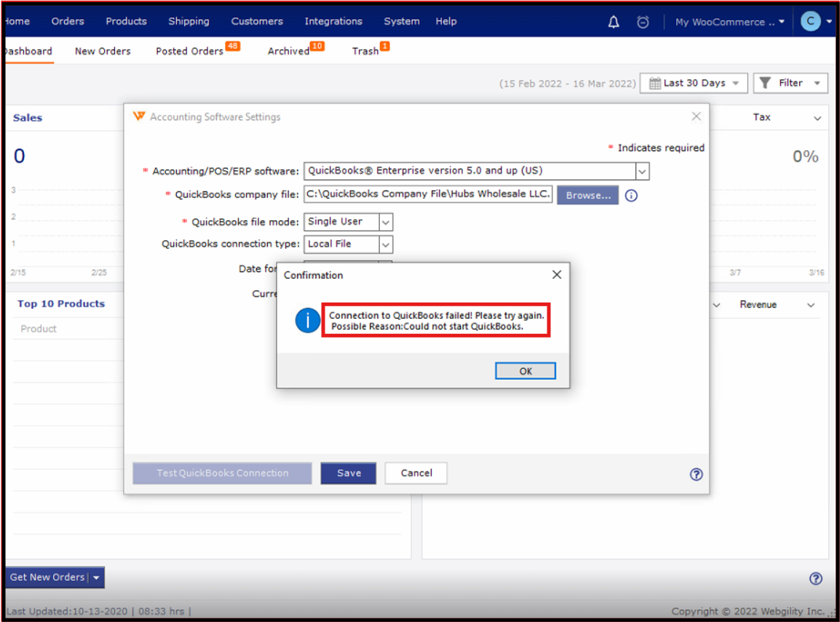Click the QuickBooks company file path field
This screenshot has height=622, width=840.
[428, 194]
